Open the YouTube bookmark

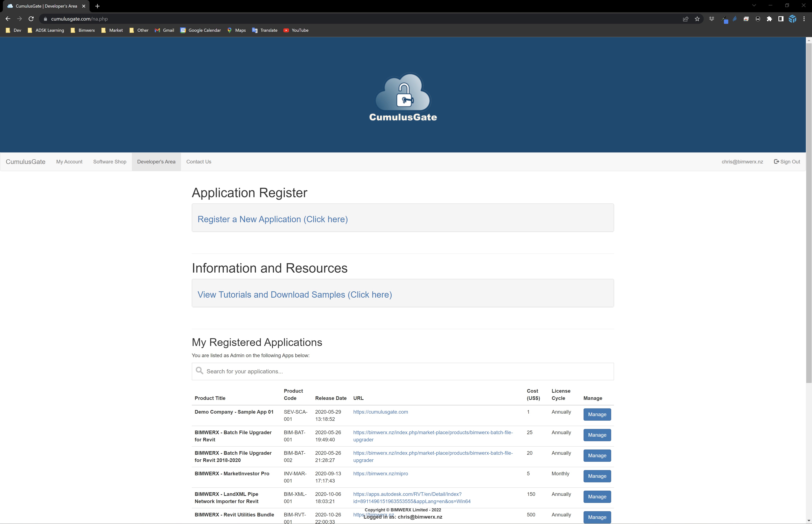pos(296,30)
